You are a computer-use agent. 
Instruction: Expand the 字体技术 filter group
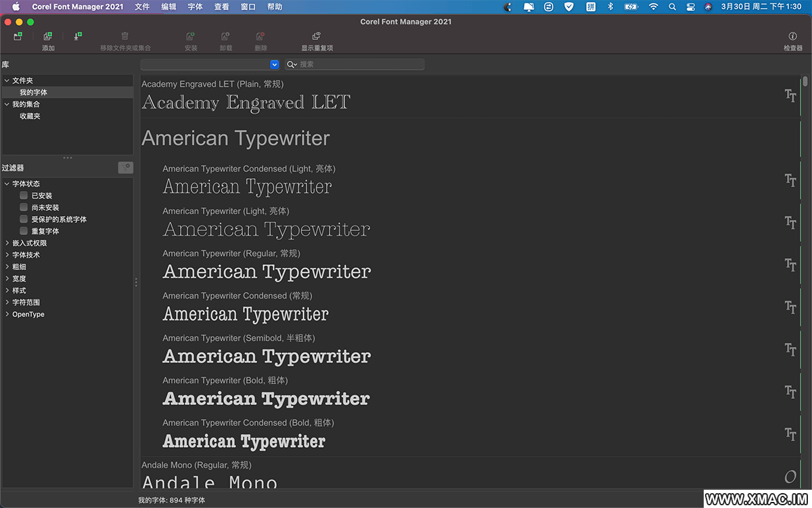click(7, 255)
